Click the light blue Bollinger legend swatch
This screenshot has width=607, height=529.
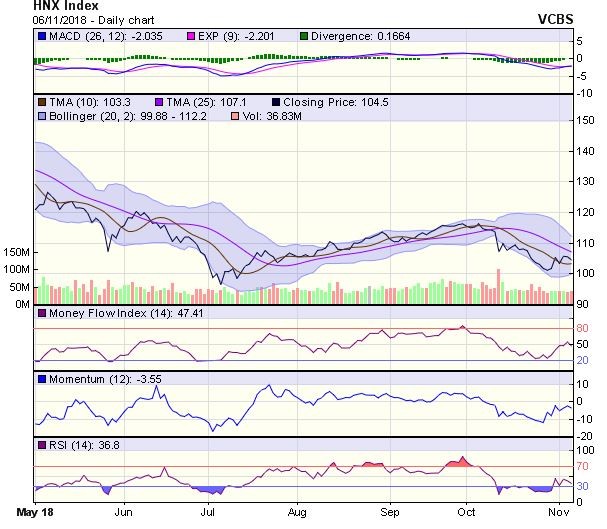(x=41, y=117)
